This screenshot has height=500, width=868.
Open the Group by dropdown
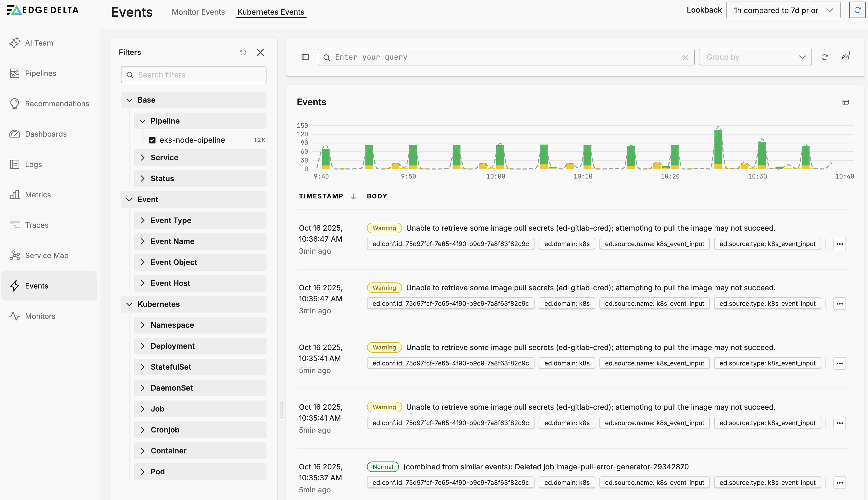point(755,57)
